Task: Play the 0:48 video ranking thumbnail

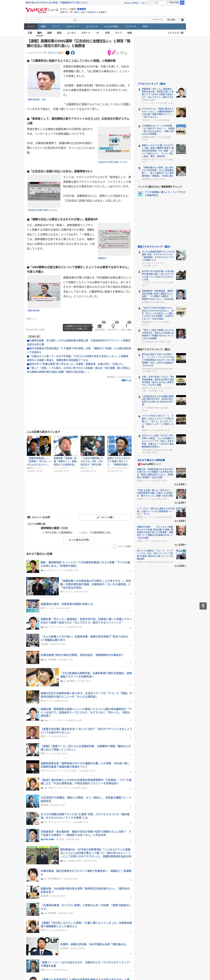Action: (181, 439)
